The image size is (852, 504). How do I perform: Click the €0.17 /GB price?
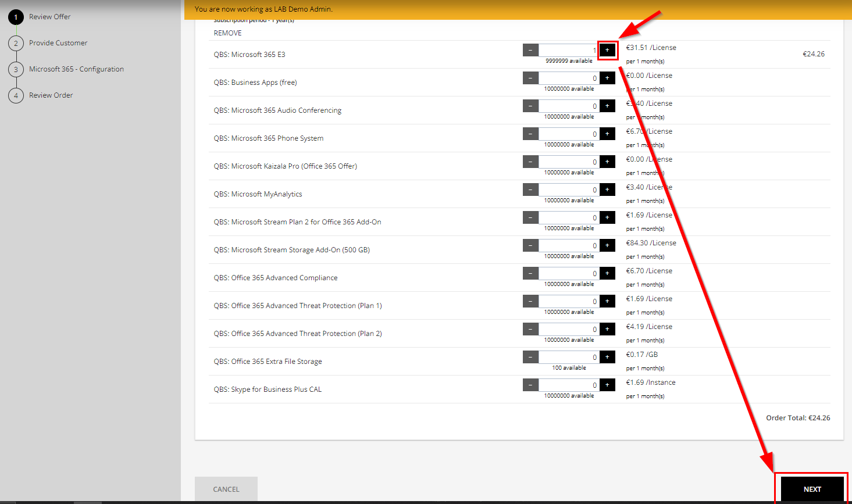642,355
